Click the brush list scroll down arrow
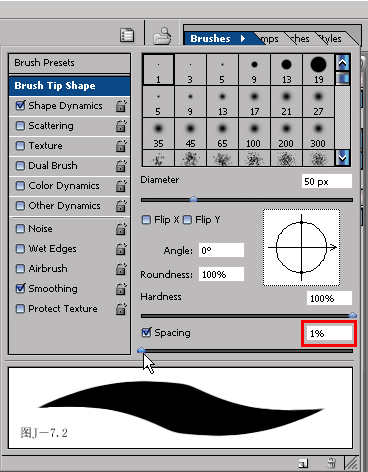Screen dimensions: 368x472 [343, 158]
